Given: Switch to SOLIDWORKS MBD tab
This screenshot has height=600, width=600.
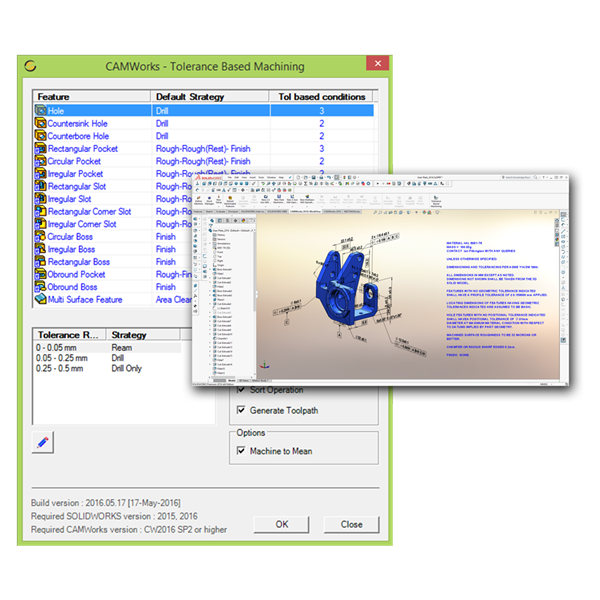Looking at the screenshot, I should (277, 212).
